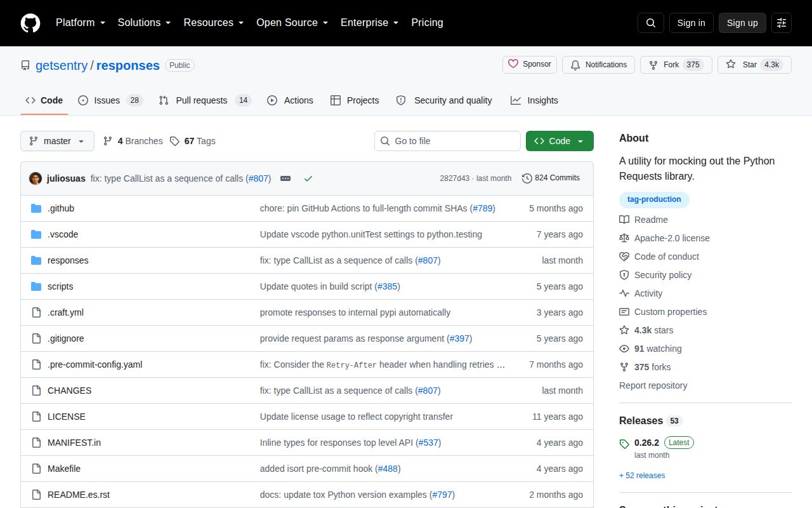Open the MANIFEST.in file name
The width and height of the screenshot is (812, 508).
(74, 443)
